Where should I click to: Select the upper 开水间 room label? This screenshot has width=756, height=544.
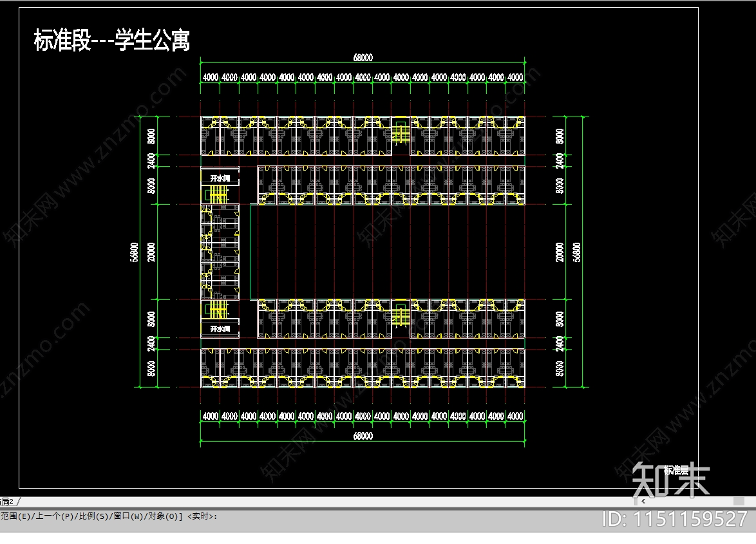click(x=220, y=178)
